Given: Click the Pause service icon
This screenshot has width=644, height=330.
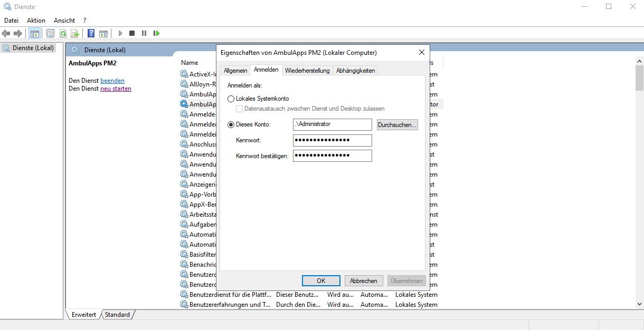Looking at the screenshot, I should pos(144,33).
